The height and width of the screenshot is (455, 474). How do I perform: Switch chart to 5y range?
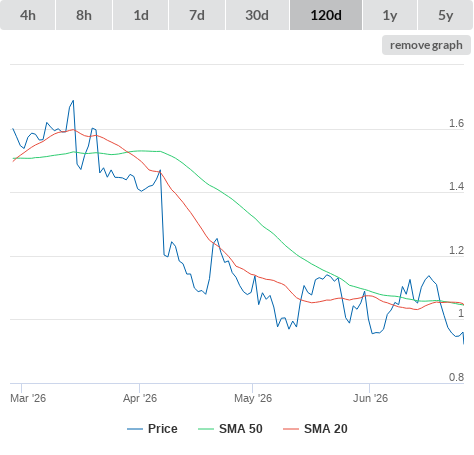point(445,15)
